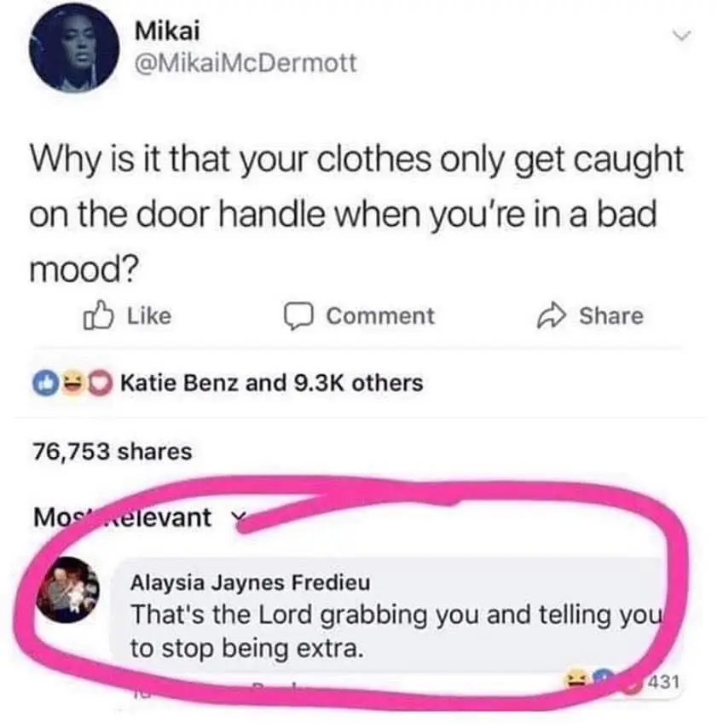Screen dimensions: 717x728
Task: Click the Most Relevant dropdown arrow
Action: tap(239, 518)
